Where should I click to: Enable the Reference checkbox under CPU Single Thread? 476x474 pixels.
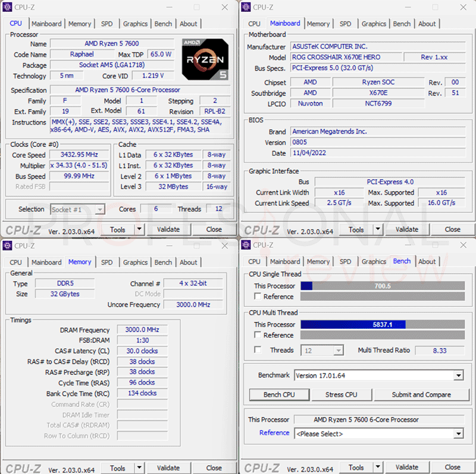point(258,296)
